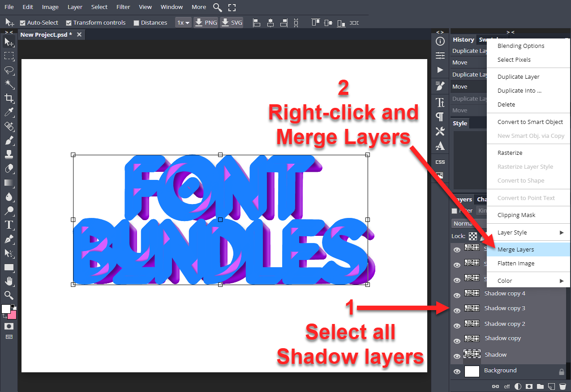The height and width of the screenshot is (392, 571).
Task: Open the 1x export scale dropdown
Action: [x=183, y=22]
